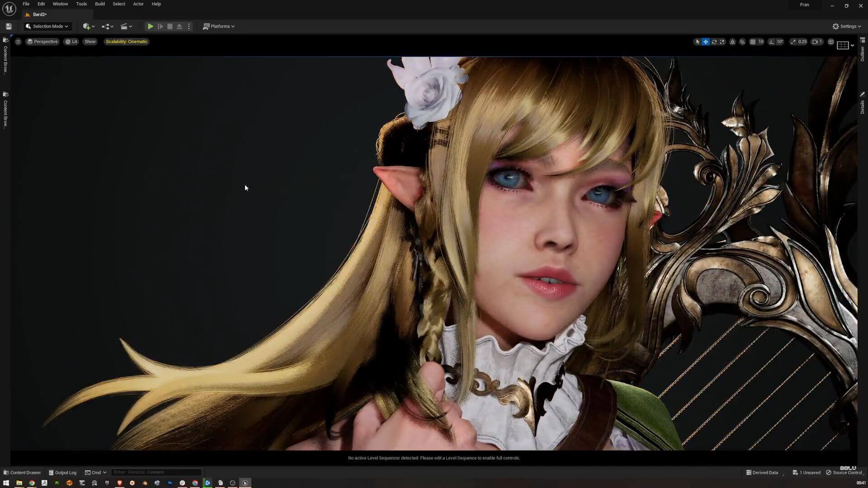Select the scale transform gizmo tool
This screenshot has height=488, width=868.
coord(722,42)
